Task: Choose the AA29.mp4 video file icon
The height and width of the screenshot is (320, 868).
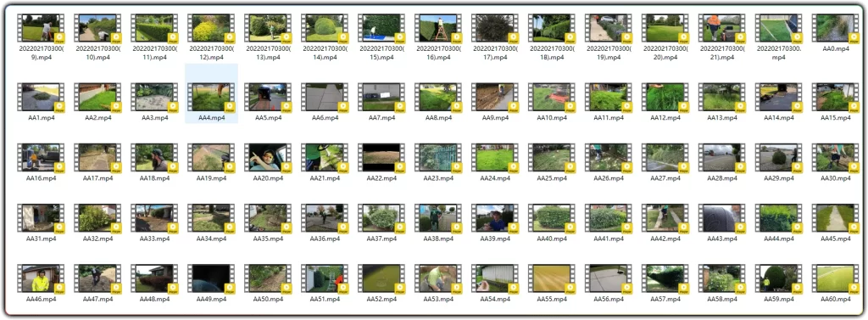Action: click(779, 158)
